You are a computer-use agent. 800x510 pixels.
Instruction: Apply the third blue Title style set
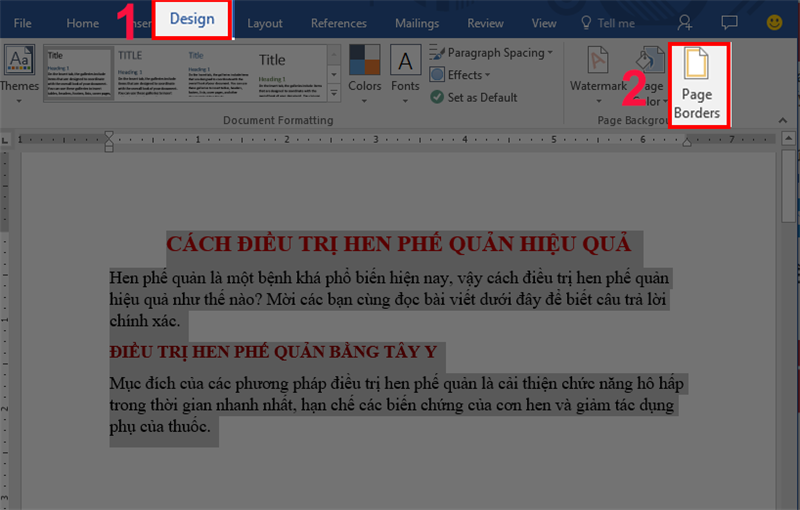click(x=218, y=73)
